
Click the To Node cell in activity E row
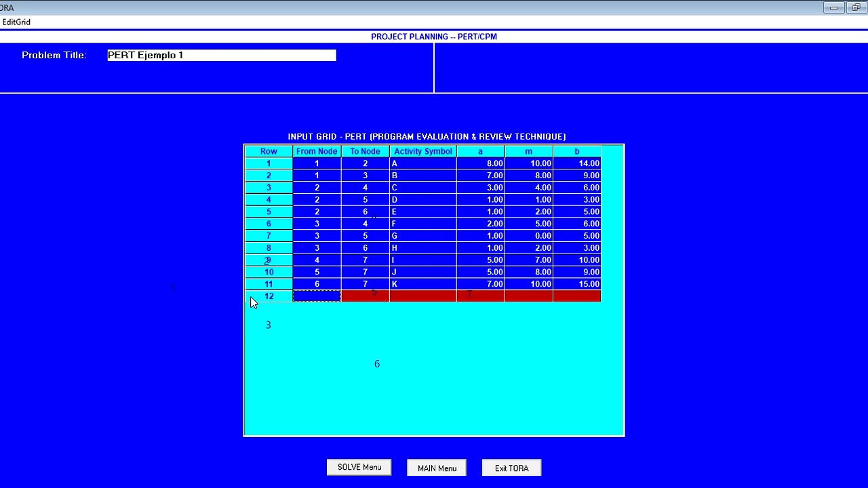click(x=365, y=211)
